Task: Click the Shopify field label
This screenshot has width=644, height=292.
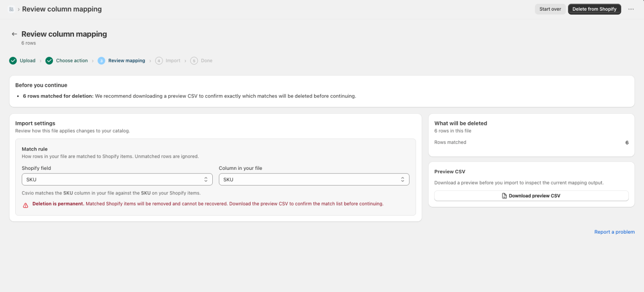Action: coord(37,168)
